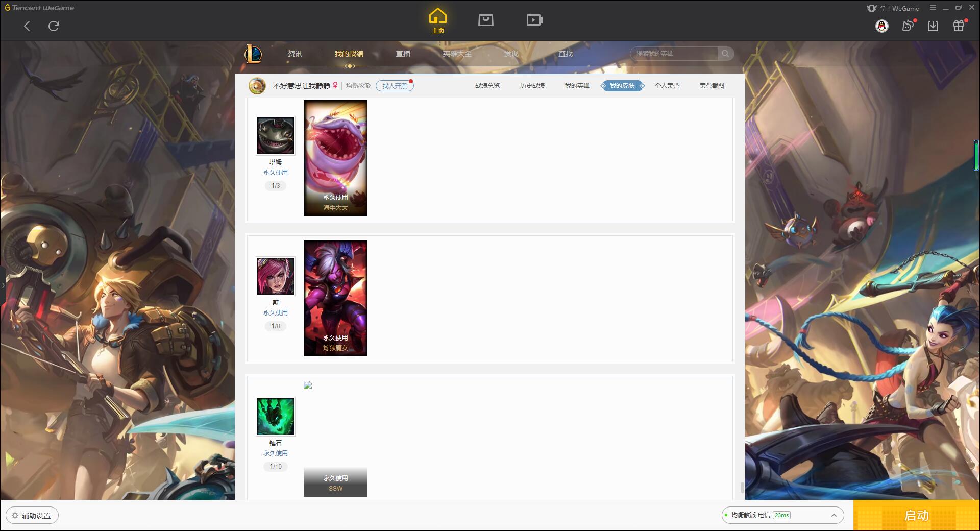This screenshot has height=531, width=980.
Task: Open the 查找 tab
Action: [x=566, y=54]
